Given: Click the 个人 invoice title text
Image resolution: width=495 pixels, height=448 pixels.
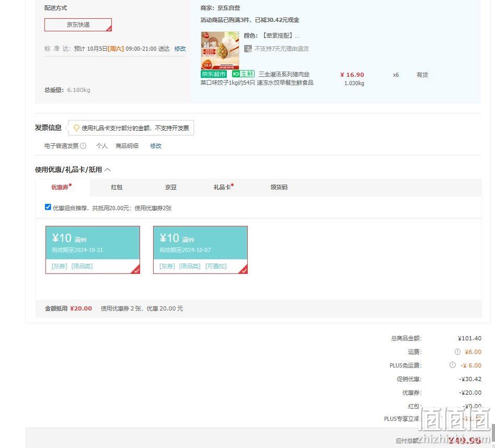Looking at the screenshot, I should [x=101, y=146].
